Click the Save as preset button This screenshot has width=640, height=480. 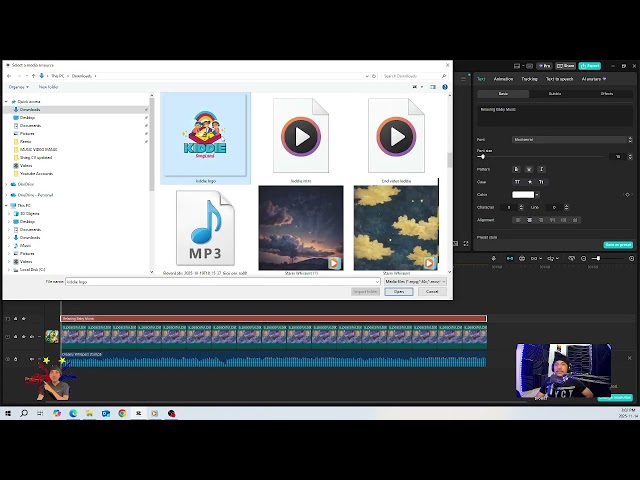click(618, 244)
